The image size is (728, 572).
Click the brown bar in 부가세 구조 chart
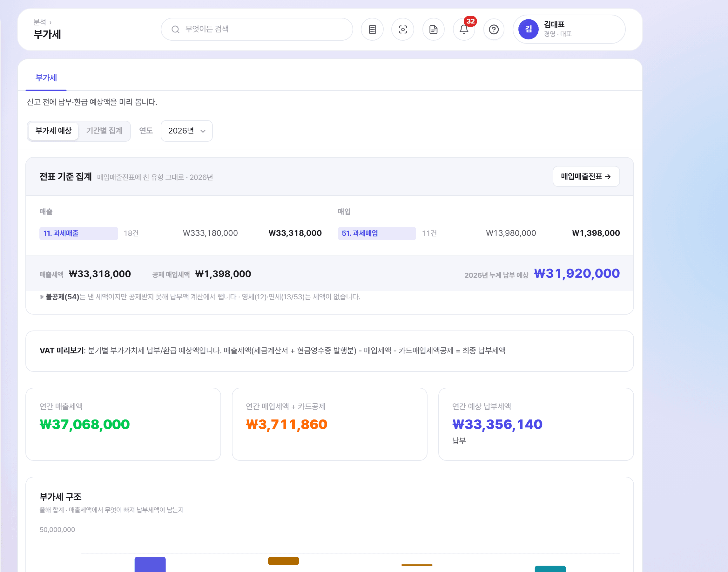click(283, 561)
